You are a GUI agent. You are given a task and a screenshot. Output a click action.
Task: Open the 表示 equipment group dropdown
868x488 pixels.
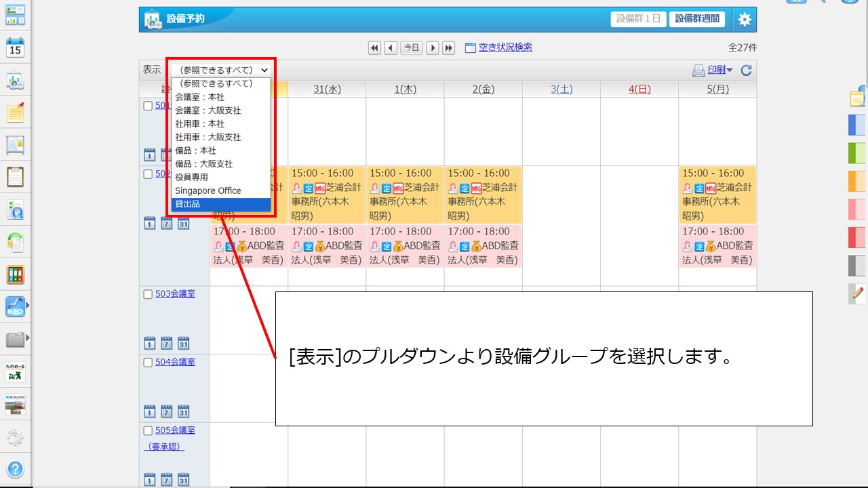point(221,70)
